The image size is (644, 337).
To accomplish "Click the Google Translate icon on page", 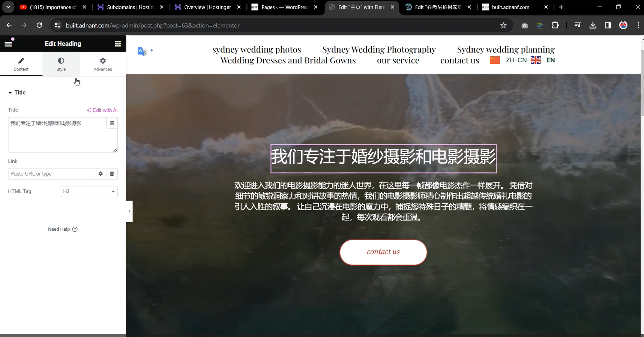I will pos(142,51).
